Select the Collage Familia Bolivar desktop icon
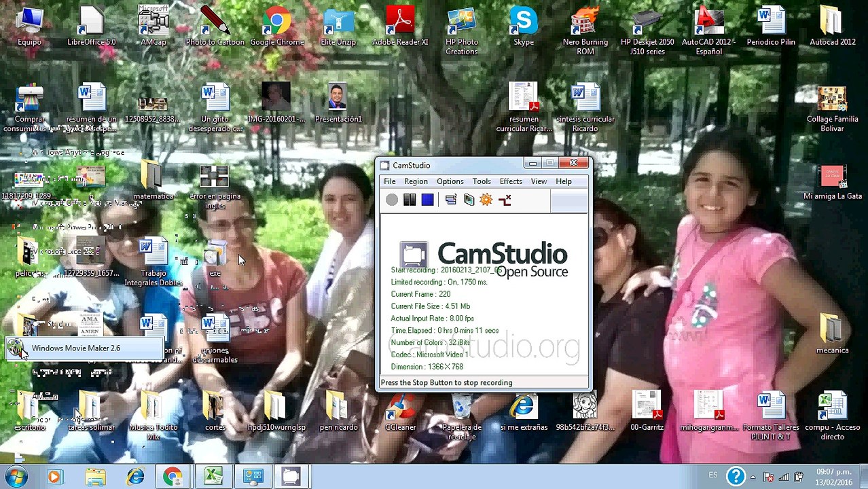 (x=833, y=109)
